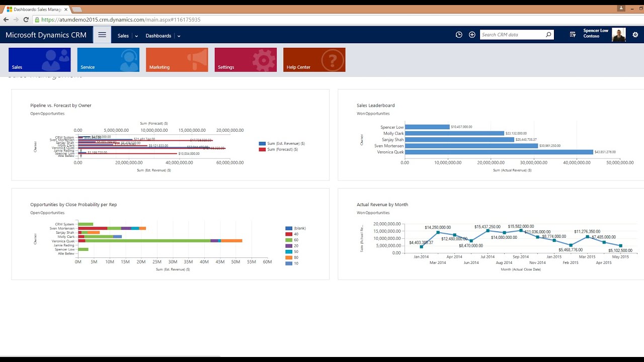Open recently viewed items clock icon
This screenshot has height=362, width=644.
pyautogui.click(x=459, y=35)
